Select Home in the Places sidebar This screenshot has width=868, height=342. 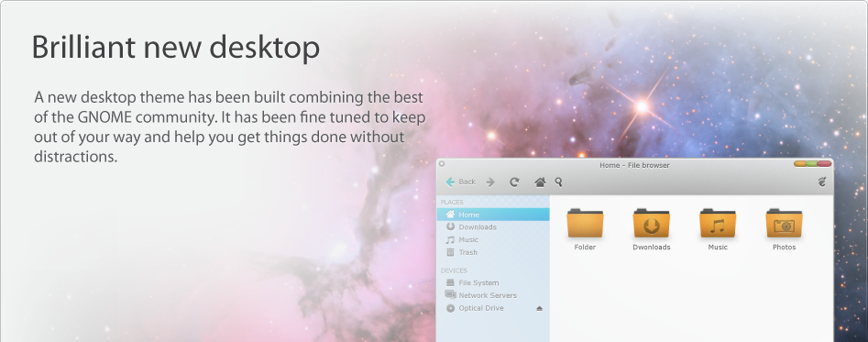click(493, 215)
